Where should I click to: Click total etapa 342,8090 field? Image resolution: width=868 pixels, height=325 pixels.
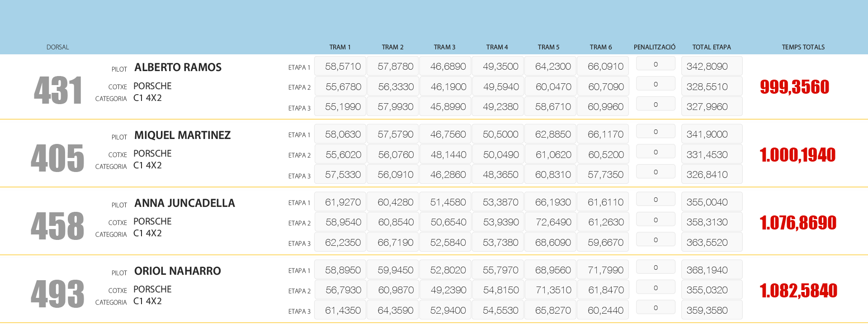[x=711, y=67]
